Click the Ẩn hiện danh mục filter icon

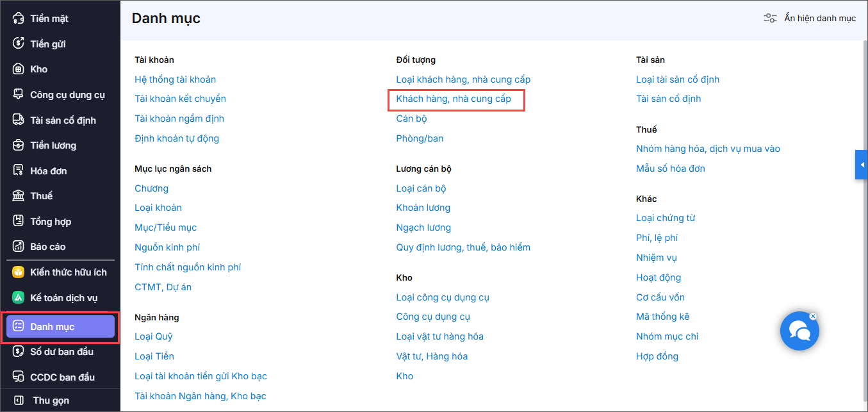click(x=770, y=18)
